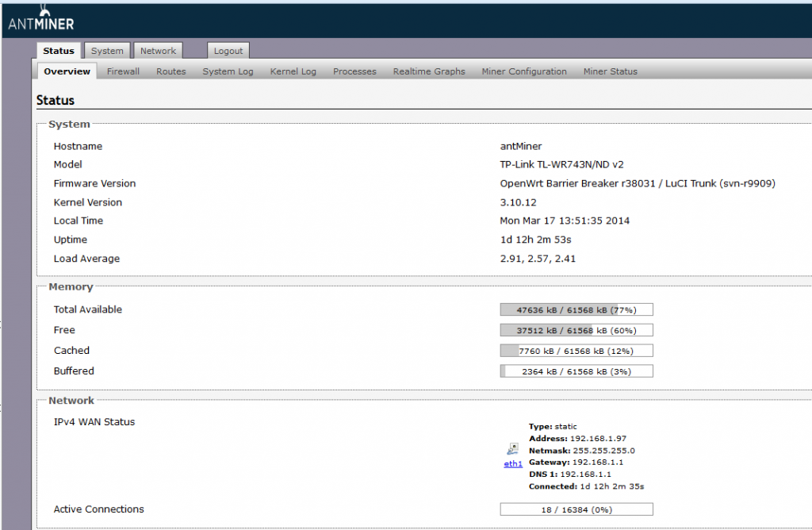The width and height of the screenshot is (812, 530).
Task: Click the Connected 1d 12h 2m 35s line
Action: pyautogui.click(x=586, y=486)
